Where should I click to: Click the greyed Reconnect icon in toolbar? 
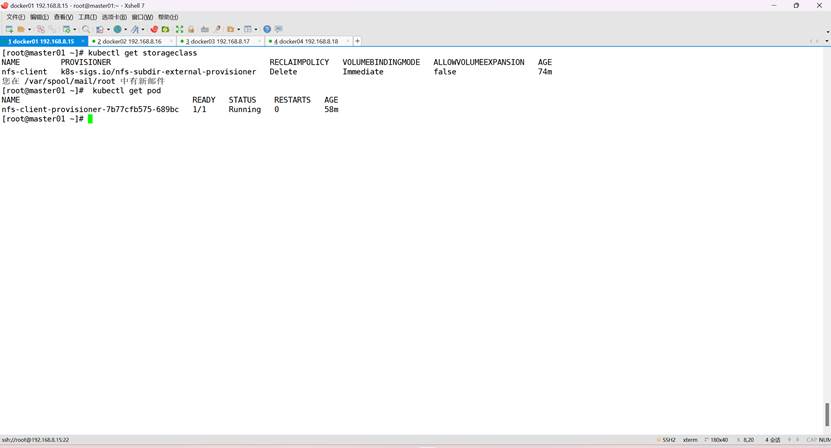(52, 29)
